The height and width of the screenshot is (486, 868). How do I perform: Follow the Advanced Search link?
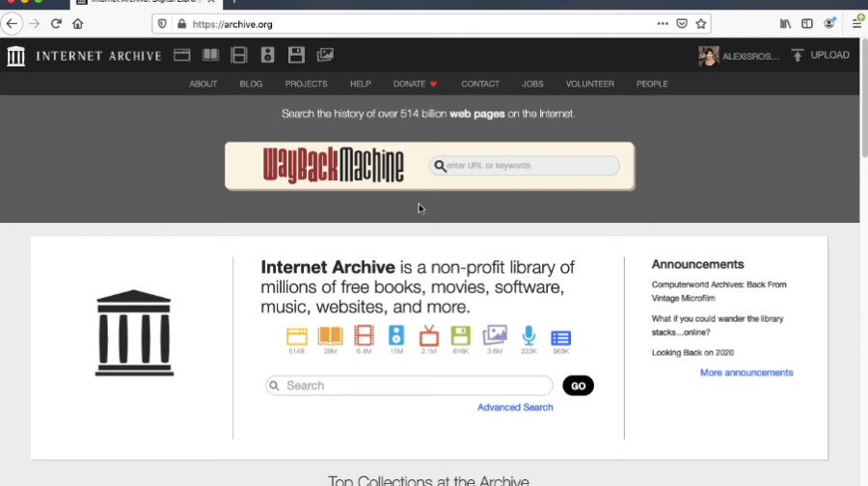tap(515, 408)
